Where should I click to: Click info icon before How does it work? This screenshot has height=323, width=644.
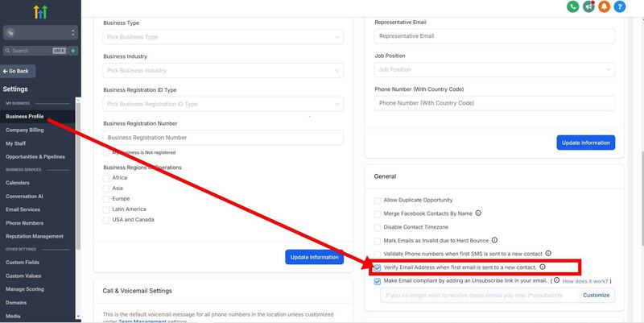[x=556, y=280]
